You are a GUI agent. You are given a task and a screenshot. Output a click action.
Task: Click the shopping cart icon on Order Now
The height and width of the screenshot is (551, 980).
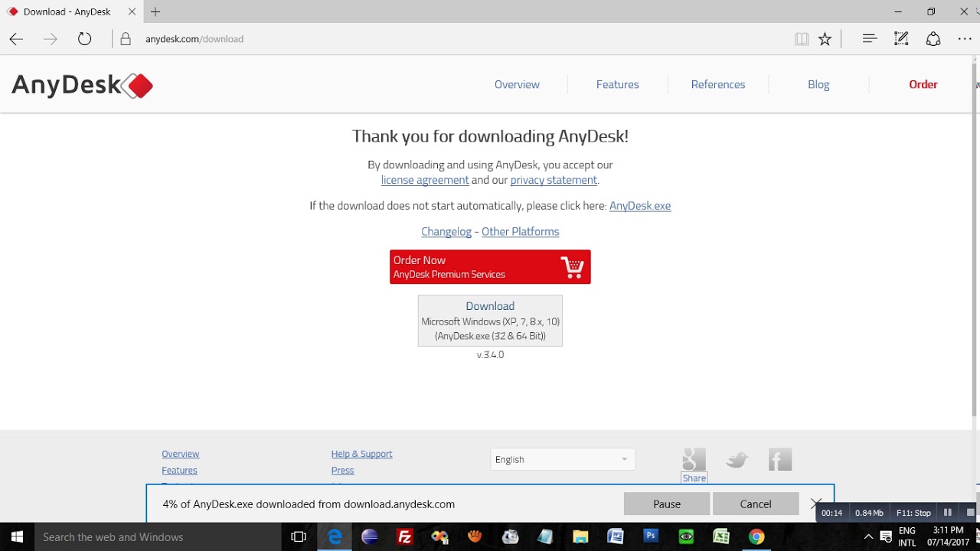(572, 267)
